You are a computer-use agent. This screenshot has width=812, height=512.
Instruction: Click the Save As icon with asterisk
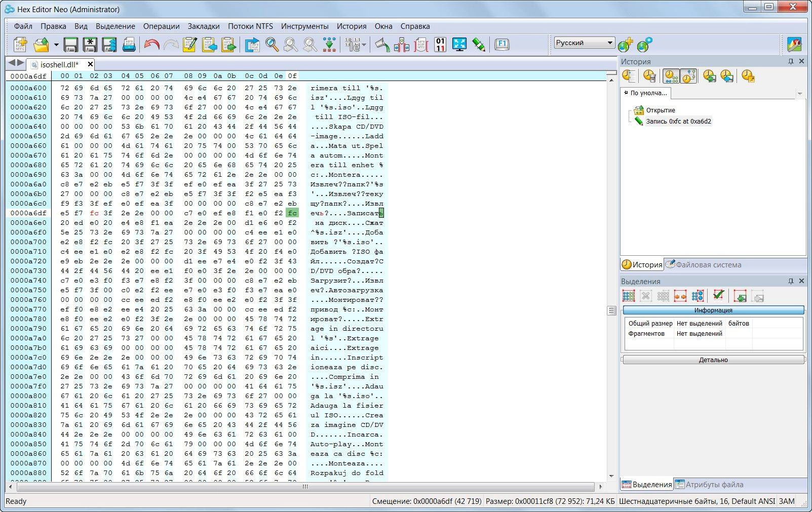(90, 45)
